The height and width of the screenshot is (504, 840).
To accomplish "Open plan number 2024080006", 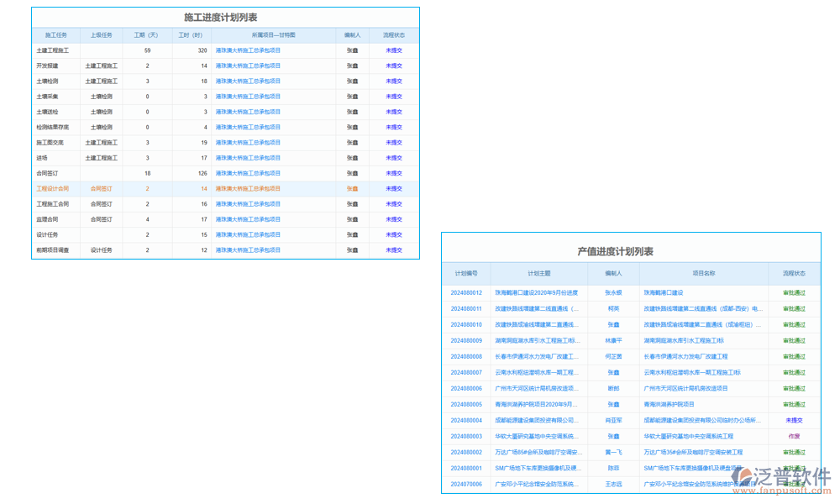I will point(466,389).
